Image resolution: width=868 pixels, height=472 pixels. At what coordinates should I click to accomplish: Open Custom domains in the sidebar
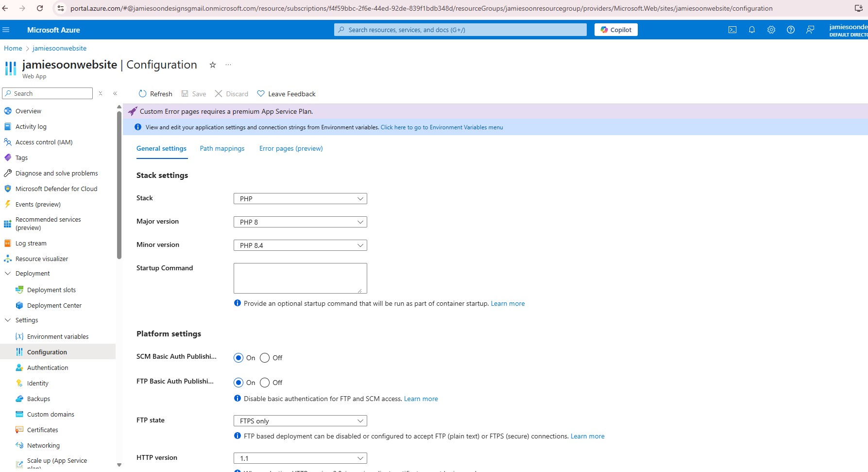click(51, 414)
